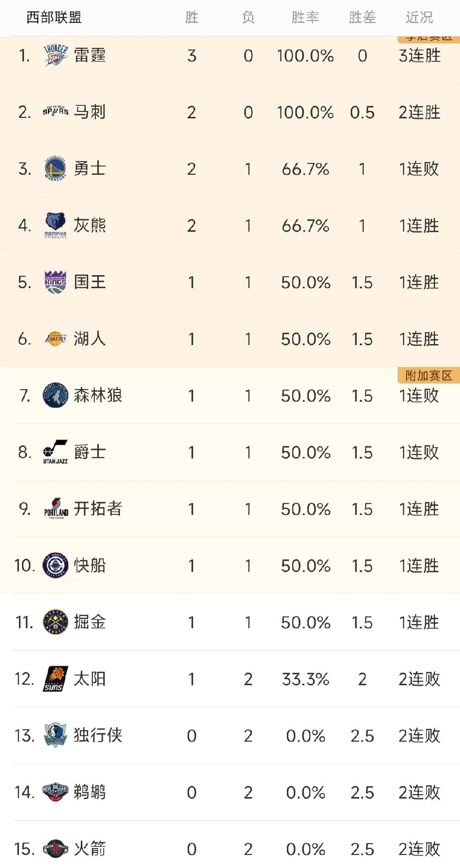Tap the Clippers team logo
The image size is (460, 868).
55,565
